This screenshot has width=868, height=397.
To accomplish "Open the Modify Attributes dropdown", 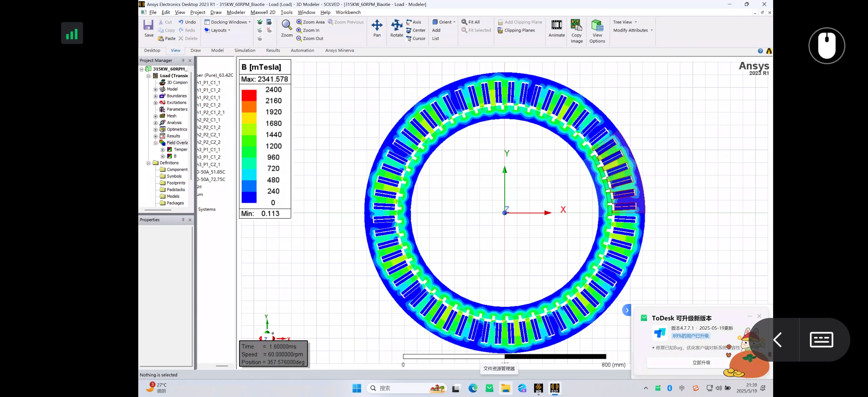I will (x=633, y=30).
